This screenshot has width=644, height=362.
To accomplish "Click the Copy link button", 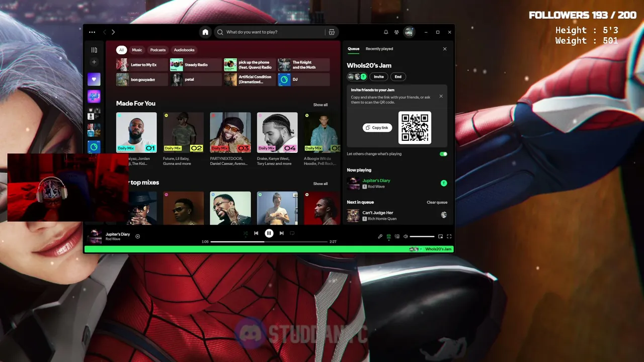I will tap(377, 128).
